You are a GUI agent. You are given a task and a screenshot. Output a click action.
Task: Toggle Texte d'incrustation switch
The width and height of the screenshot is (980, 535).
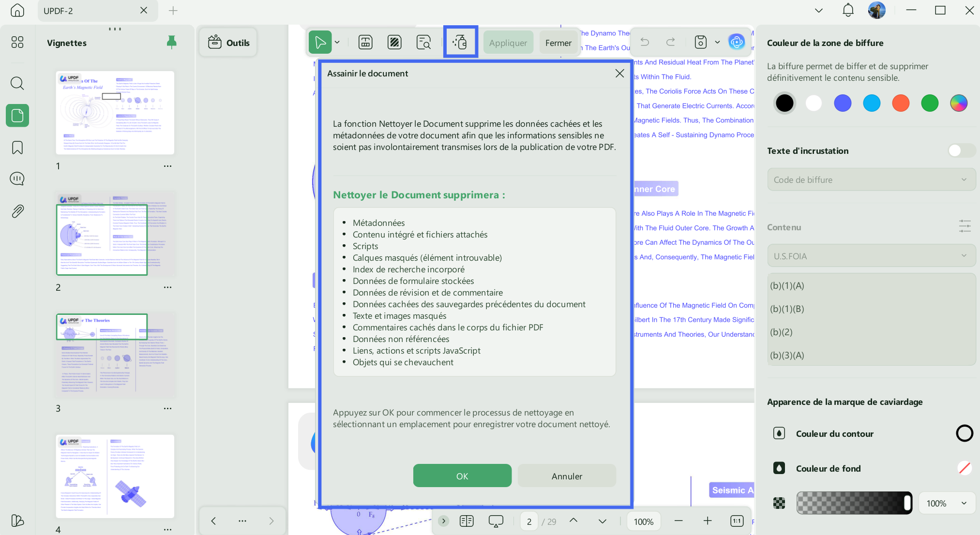click(962, 150)
